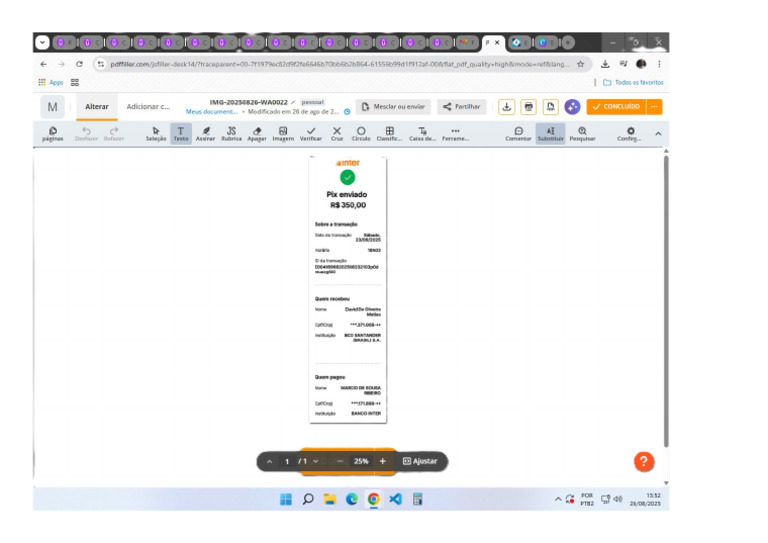Open the Windows Start menu
This screenshot has height=543, width=768.
click(x=286, y=499)
